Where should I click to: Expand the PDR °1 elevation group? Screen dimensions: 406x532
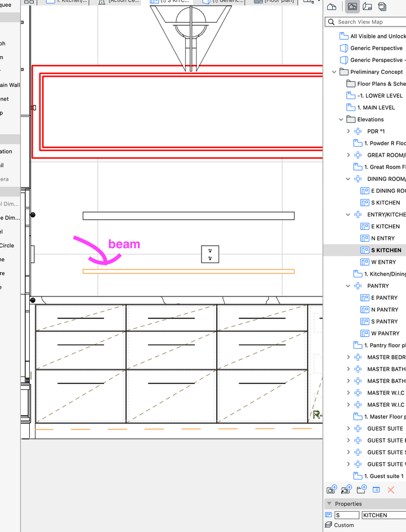tap(348, 131)
